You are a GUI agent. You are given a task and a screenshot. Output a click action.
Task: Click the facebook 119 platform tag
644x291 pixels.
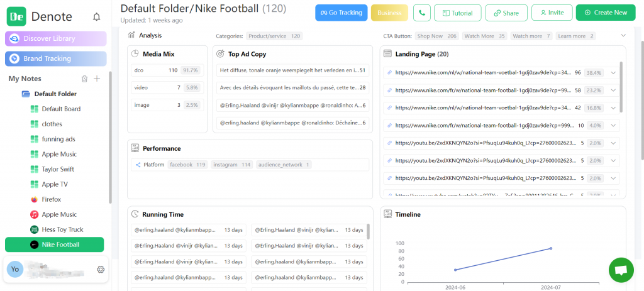pyautogui.click(x=187, y=165)
